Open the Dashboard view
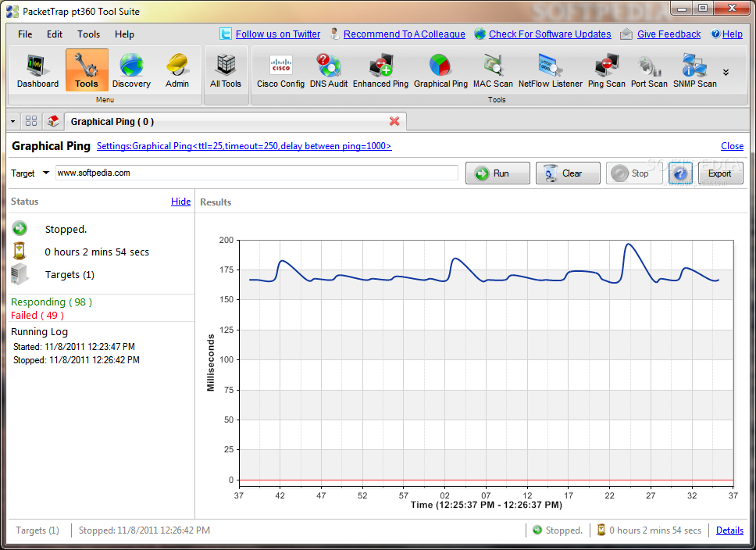This screenshot has width=756, height=550. [37, 71]
